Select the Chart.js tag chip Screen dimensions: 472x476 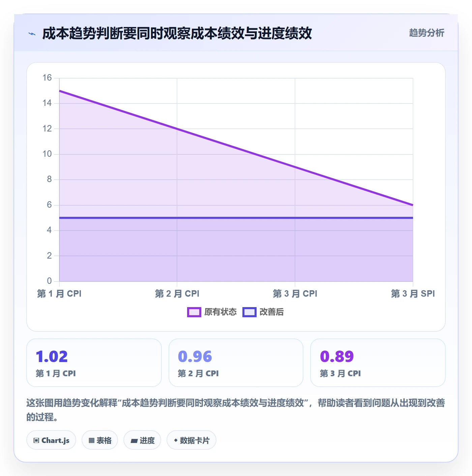[51, 440]
